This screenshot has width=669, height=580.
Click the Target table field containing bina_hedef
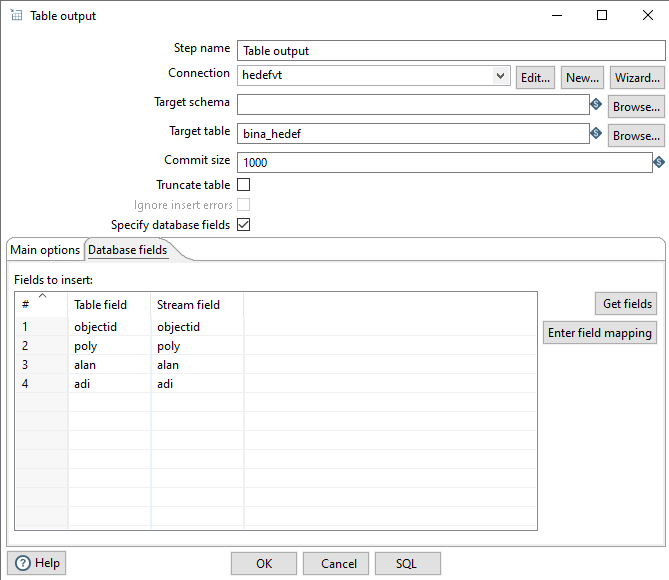(413, 134)
